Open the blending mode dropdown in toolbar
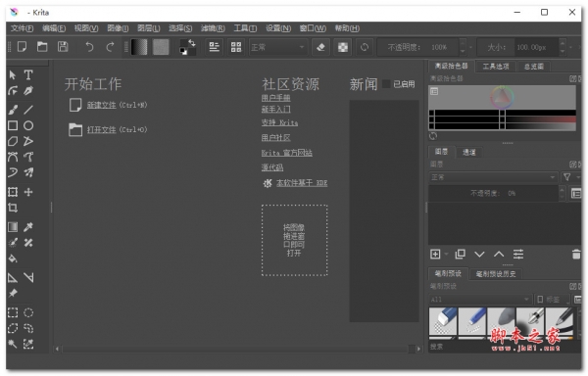This screenshot has width=588, height=376. point(278,47)
